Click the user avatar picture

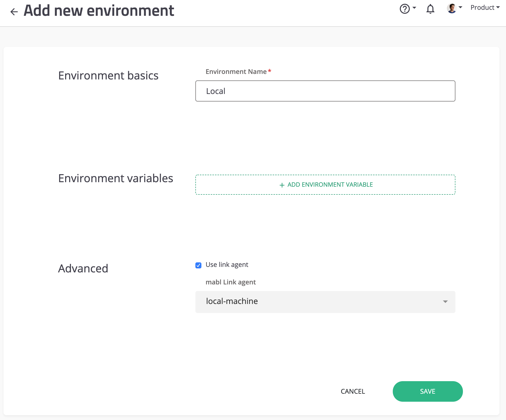[x=452, y=8]
